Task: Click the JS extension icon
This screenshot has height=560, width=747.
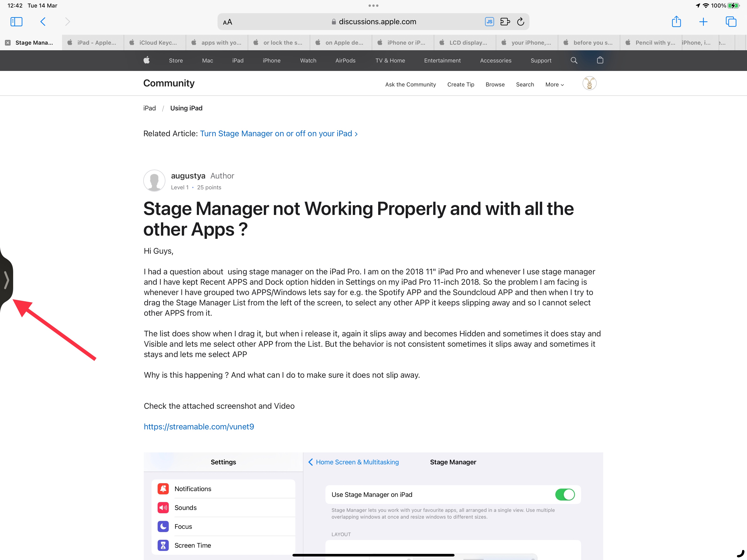Action: (x=489, y=22)
